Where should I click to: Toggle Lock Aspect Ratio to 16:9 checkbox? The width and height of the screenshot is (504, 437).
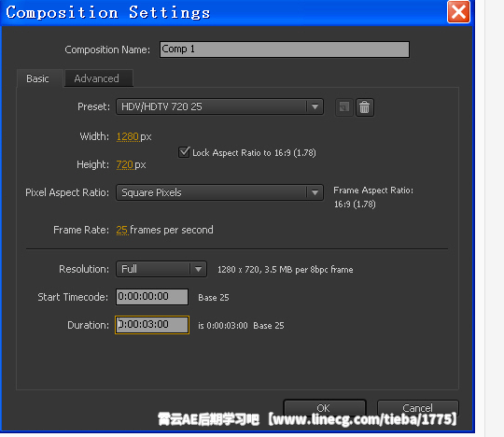184,152
